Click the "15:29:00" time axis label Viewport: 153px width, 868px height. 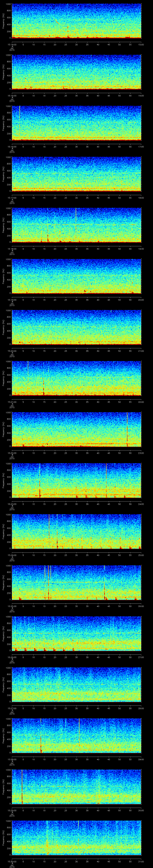[x=12, y=810]
